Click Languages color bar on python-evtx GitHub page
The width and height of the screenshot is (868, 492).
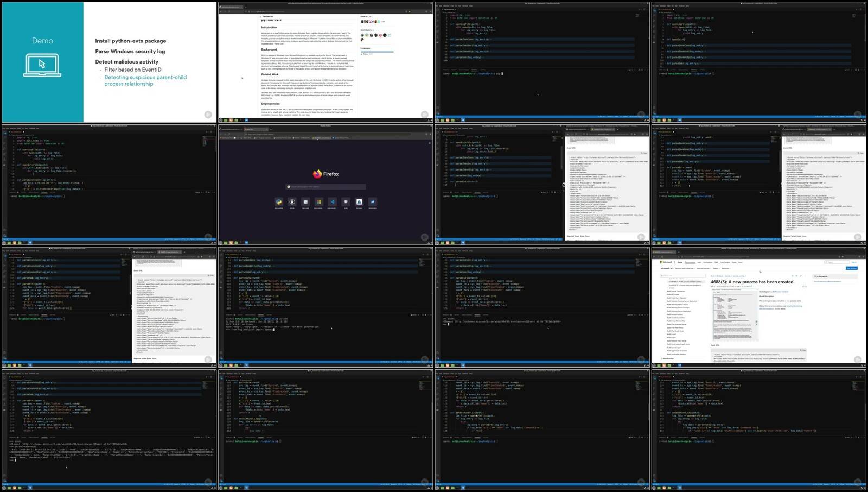click(377, 52)
